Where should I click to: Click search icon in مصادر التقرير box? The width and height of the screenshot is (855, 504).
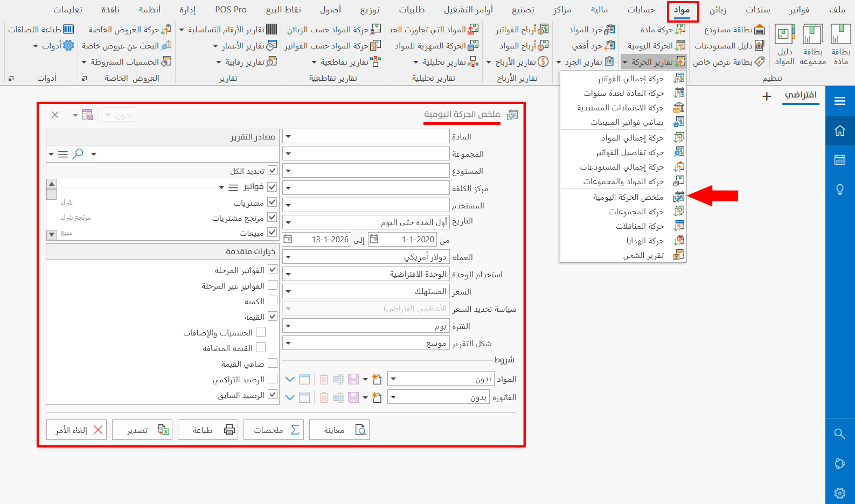[78, 154]
